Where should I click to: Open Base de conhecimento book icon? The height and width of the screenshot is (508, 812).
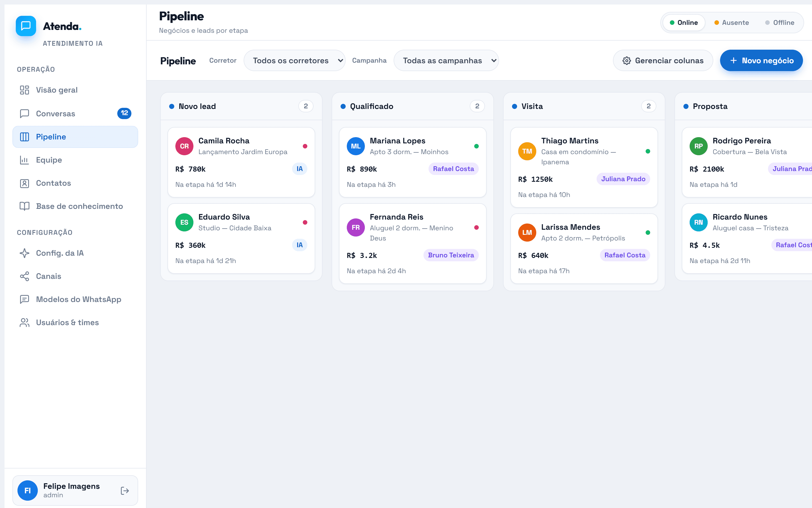[25, 206]
